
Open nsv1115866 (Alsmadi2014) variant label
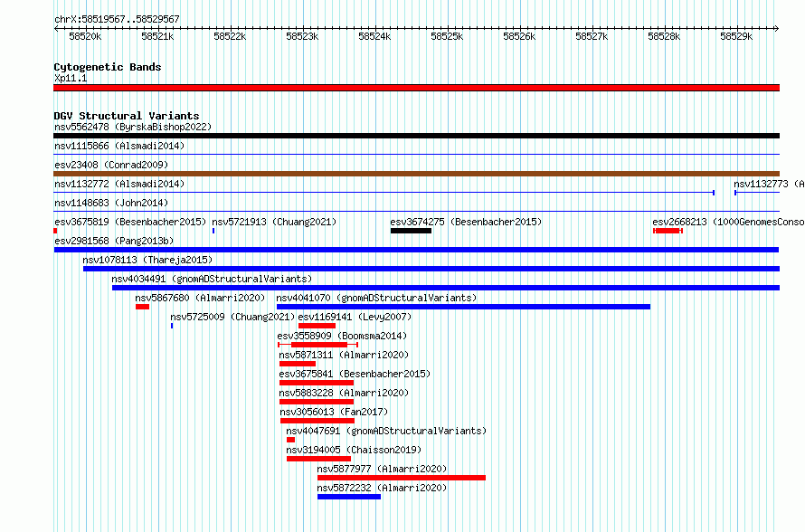tap(119, 146)
